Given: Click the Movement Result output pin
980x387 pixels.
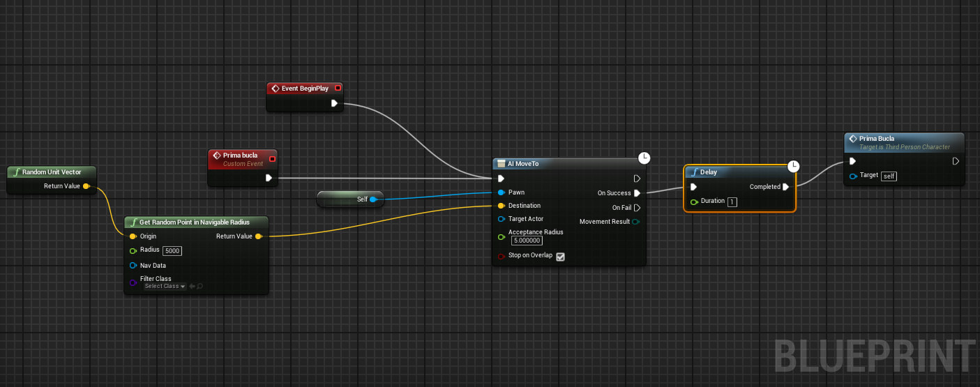Looking at the screenshot, I should pos(635,222).
